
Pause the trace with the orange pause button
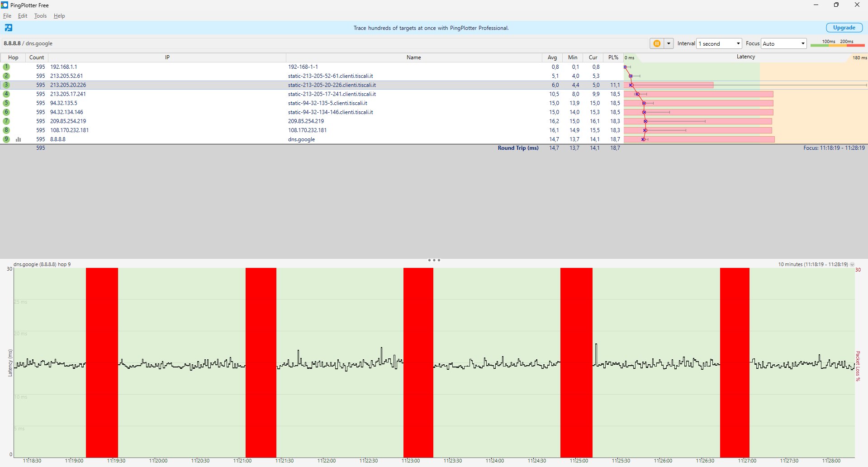click(657, 43)
